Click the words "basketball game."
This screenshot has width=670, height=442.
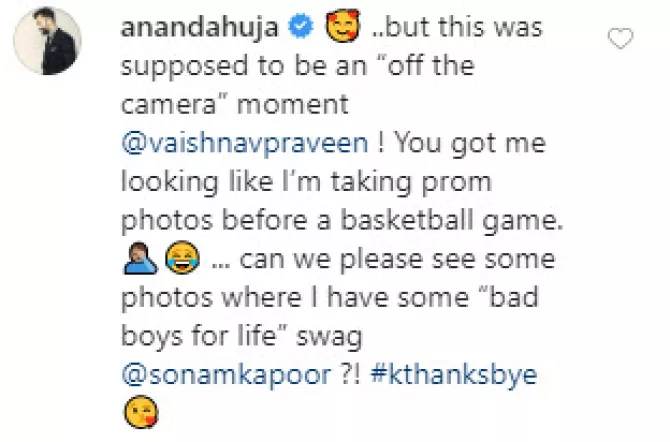(452, 221)
